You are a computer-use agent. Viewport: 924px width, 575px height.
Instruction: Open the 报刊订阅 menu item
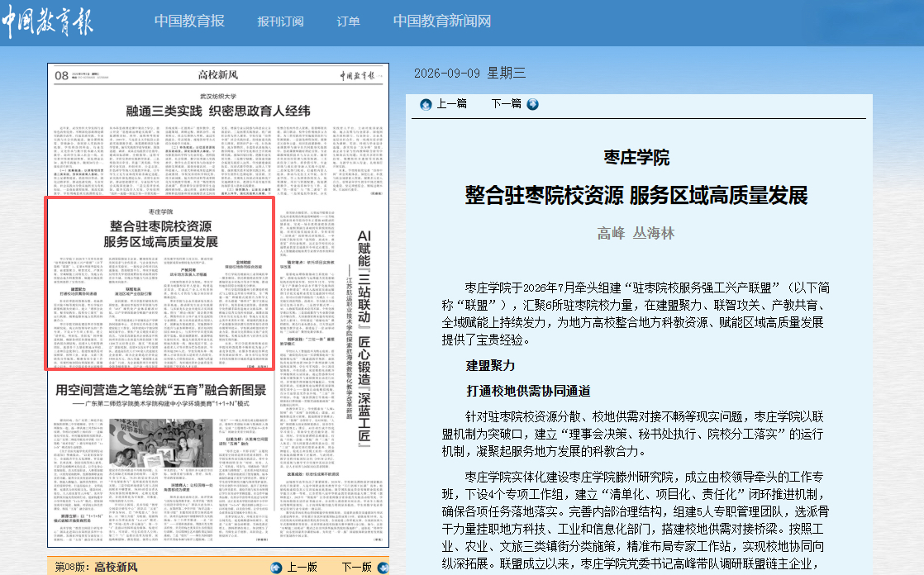point(280,21)
